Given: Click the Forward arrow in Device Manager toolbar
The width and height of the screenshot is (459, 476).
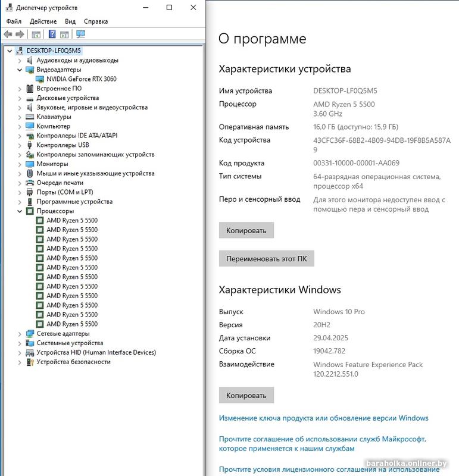Looking at the screenshot, I should pyautogui.click(x=20, y=35).
